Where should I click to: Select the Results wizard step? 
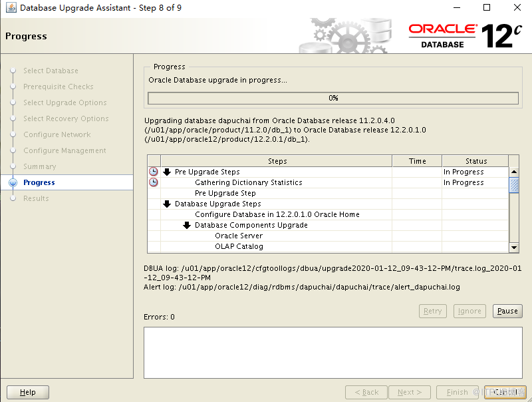[x=36, y=198]
